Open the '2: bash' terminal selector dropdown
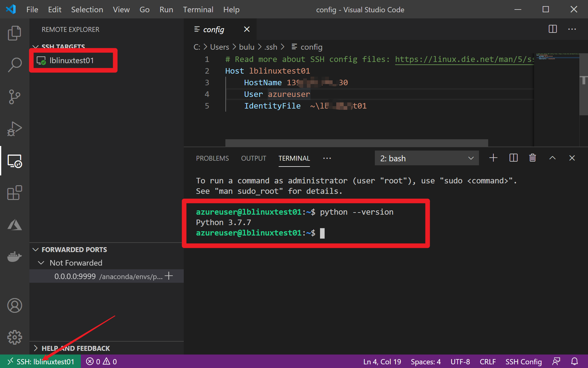This screenshot has height=368, width=588. [426, 158]
